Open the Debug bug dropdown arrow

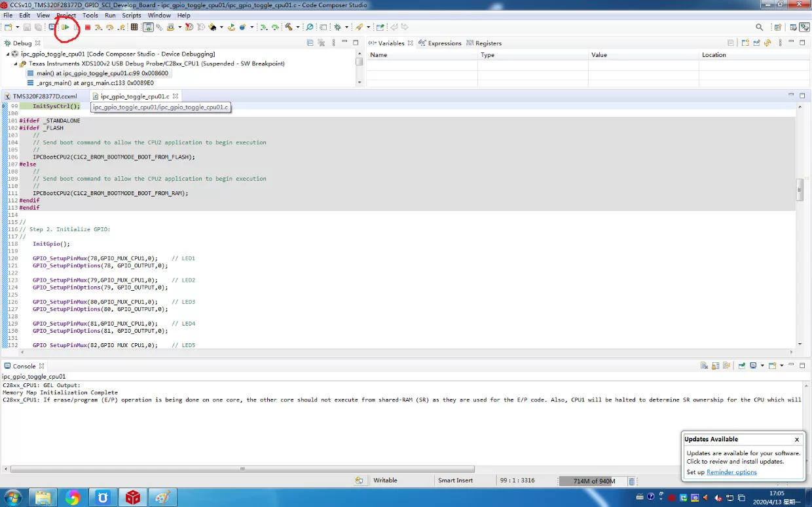click(x=348, y=27)
